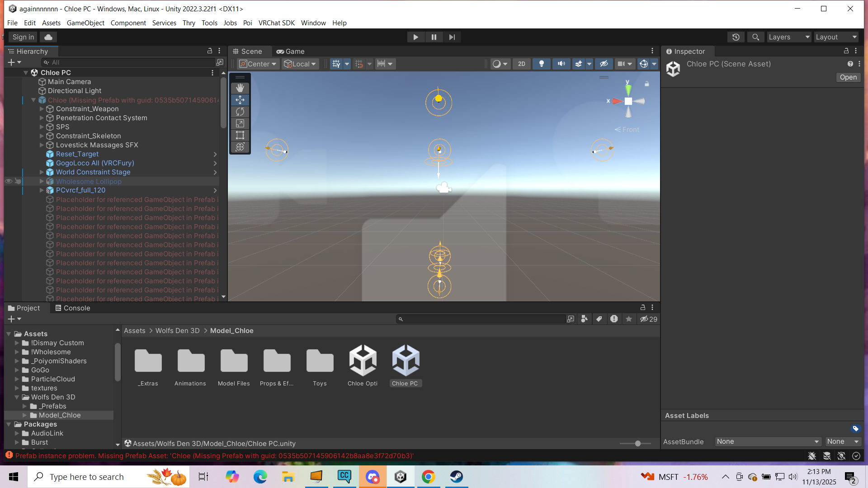Open the global search magnifier
Viewport: 868px width, 488px height.
pos(755,37)
